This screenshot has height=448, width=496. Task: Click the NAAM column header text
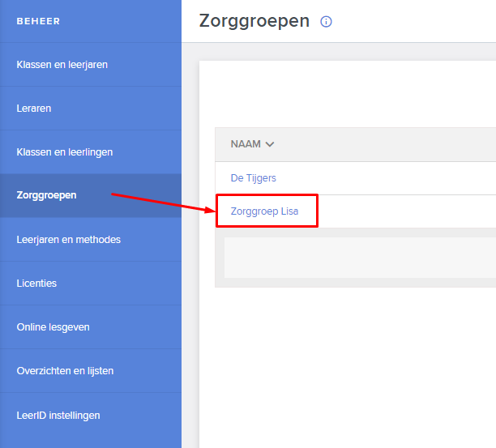coord(246,144)
